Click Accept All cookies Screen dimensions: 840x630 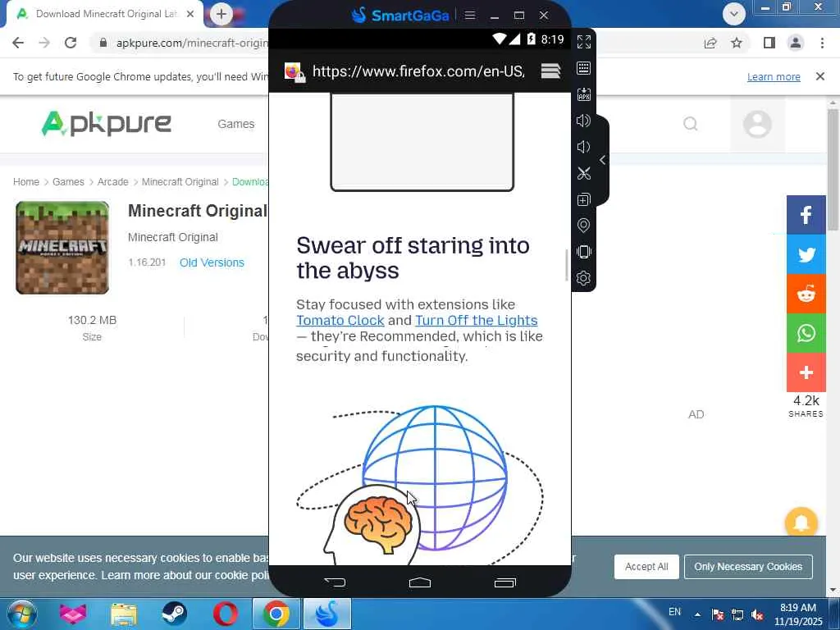coord(646,567)
